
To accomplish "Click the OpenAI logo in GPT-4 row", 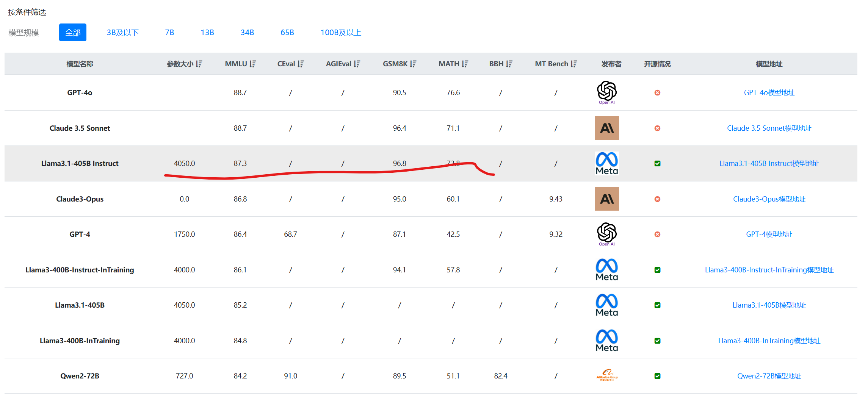I will 607,234.
